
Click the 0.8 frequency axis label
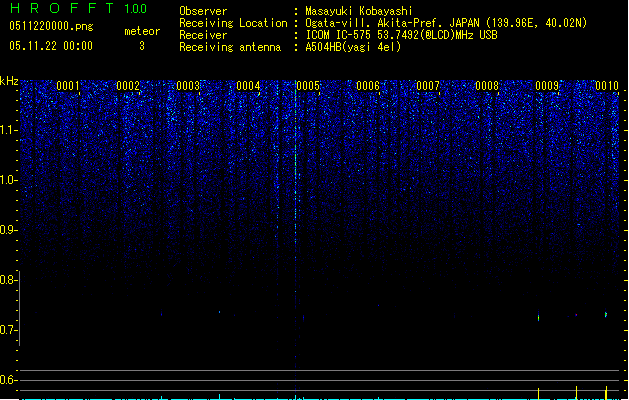(x=8, y=280)
